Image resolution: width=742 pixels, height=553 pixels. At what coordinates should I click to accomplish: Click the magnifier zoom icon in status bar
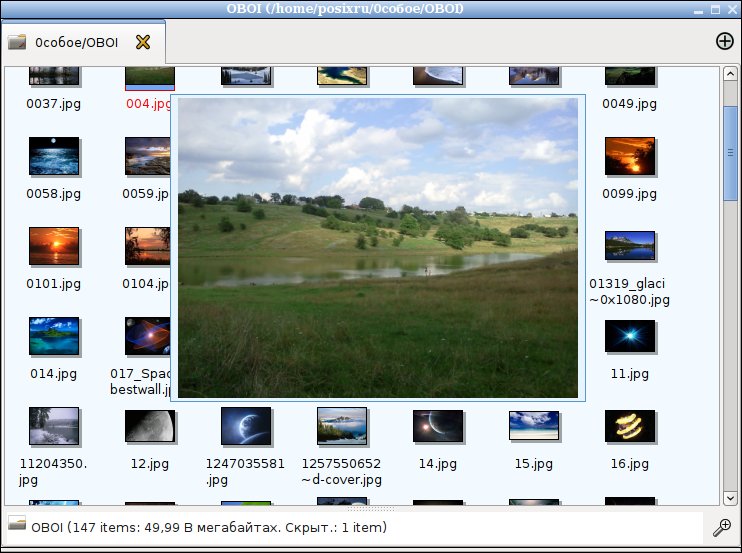tap(722, 527)
